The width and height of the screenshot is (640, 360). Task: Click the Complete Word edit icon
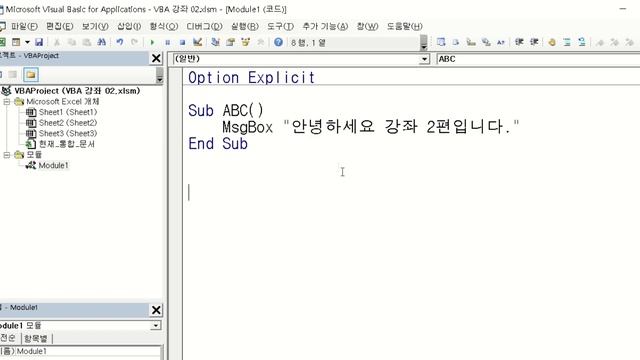pyautogui.click(x=501, y=42)
